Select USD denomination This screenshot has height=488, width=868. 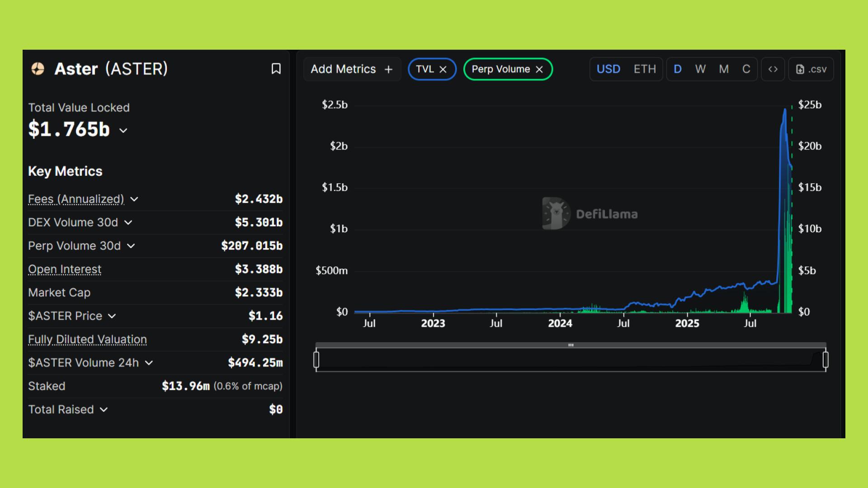(x=608, y=69)
